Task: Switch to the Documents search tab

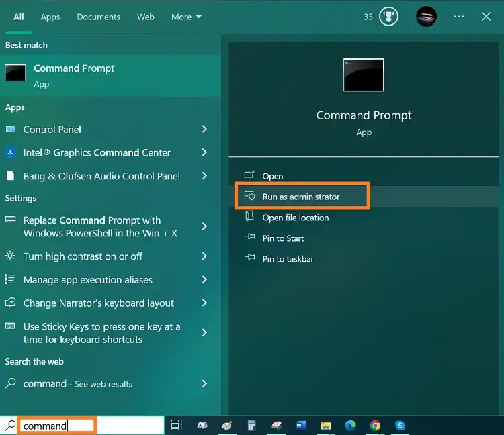Action: click(x=98, y=17)
